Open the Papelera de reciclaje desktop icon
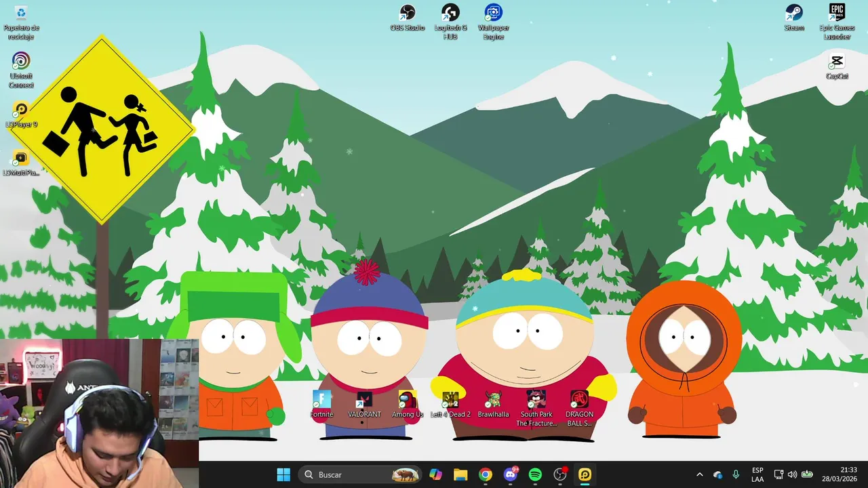 point(21,22)
